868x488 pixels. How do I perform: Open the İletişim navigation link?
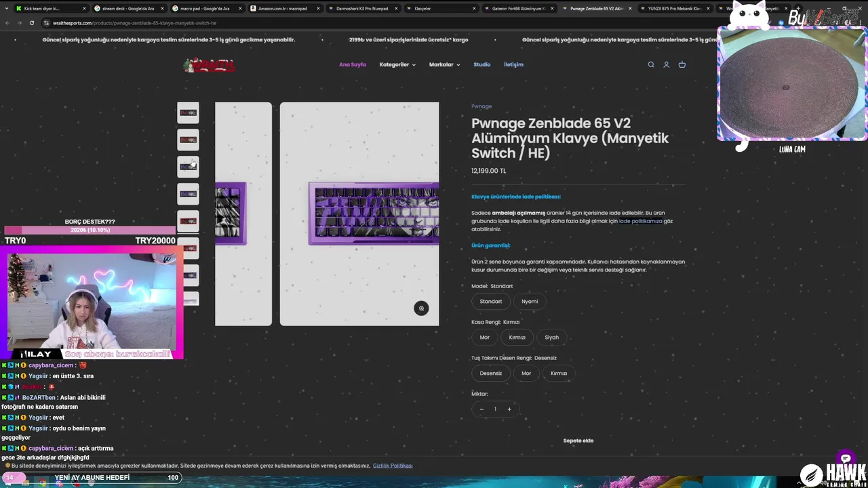(513, 64)
